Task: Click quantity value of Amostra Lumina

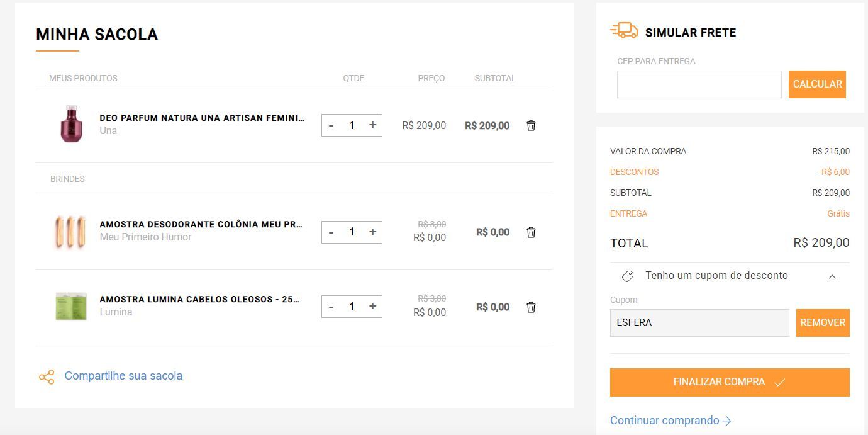Action: point(352,307)
